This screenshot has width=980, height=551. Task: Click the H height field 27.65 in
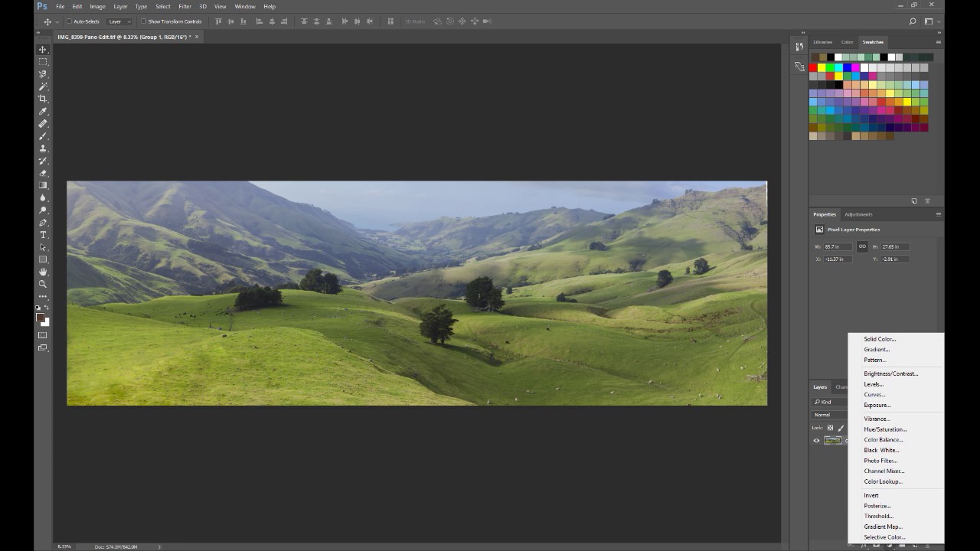pyautogui.click(x=895, y=246)
